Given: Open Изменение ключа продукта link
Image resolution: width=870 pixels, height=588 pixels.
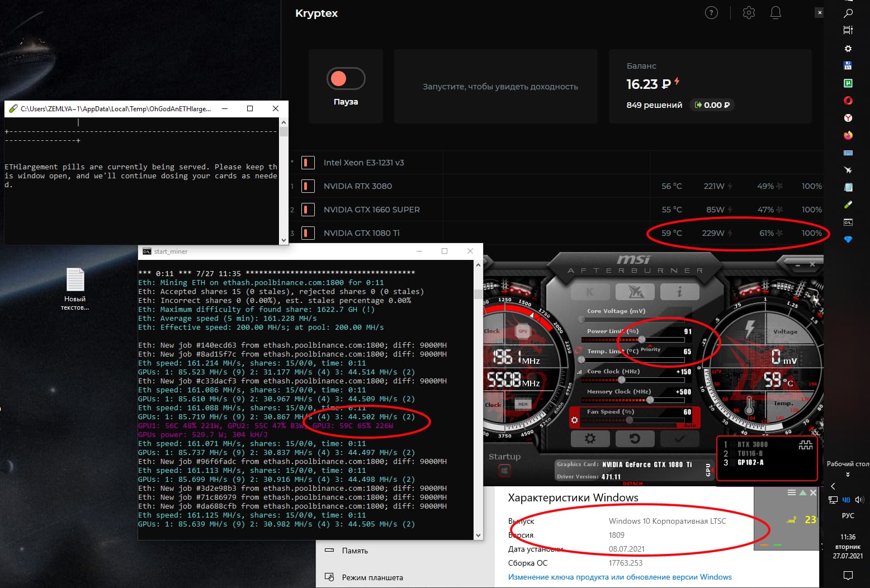Looking at the screenshot, I should coord(620,577).
